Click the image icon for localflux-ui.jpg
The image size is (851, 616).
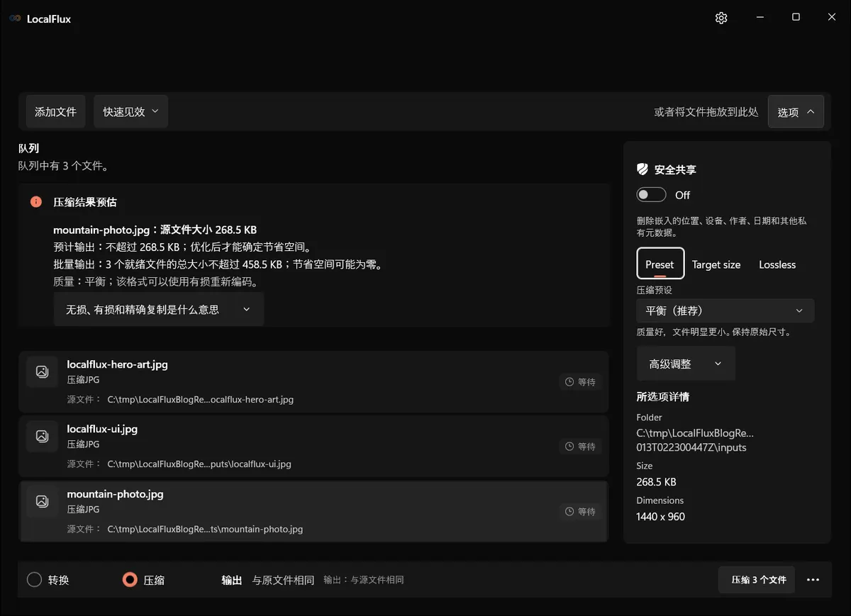(x=42, y=436)
